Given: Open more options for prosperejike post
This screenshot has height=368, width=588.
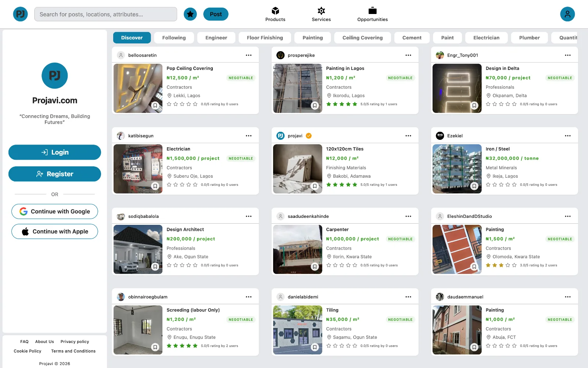Looking at the screenshot, I should pos(408,55).
